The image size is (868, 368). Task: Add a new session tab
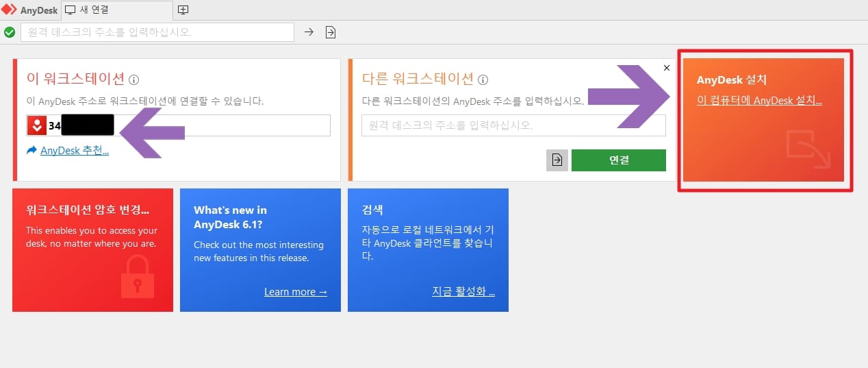[x=183, y=10]
